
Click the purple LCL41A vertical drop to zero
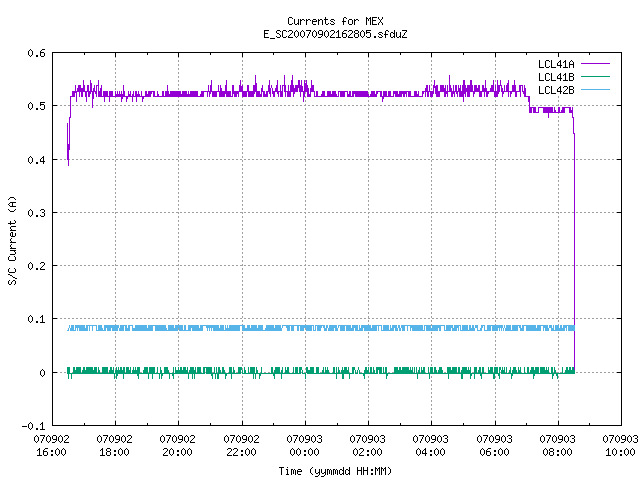[574, 253]
